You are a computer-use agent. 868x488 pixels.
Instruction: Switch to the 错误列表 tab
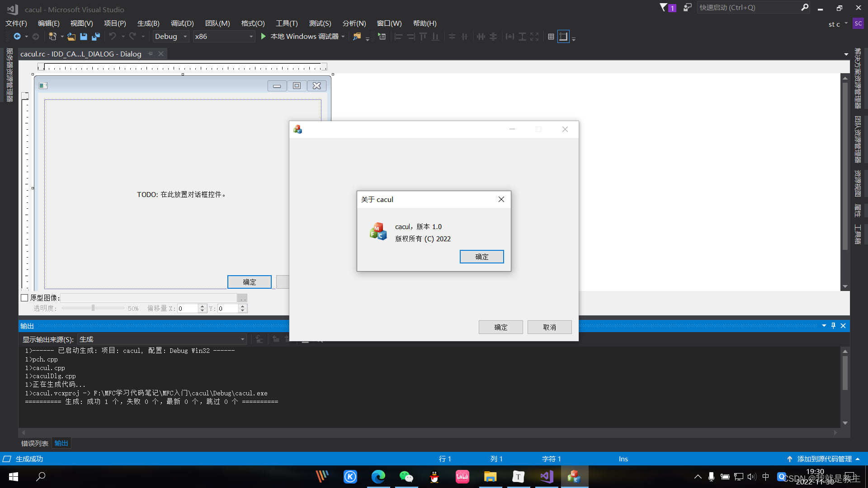pos(35,443)
